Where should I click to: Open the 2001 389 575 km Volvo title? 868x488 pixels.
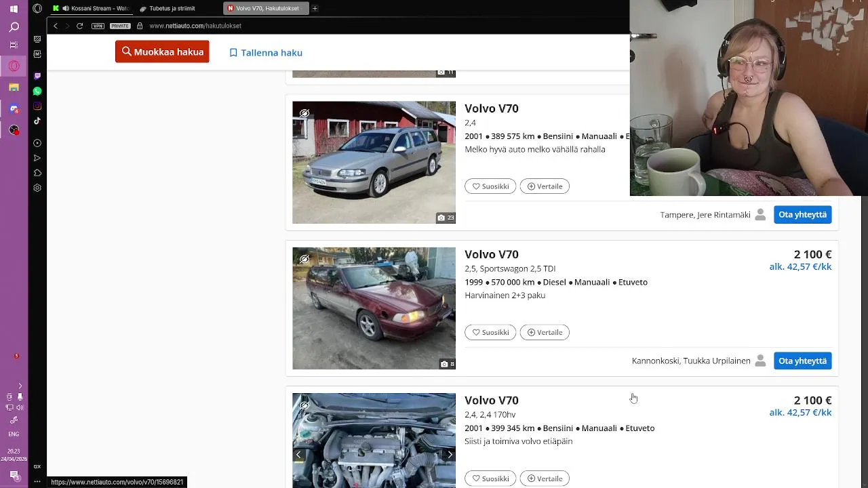click(x=492, y=108)
